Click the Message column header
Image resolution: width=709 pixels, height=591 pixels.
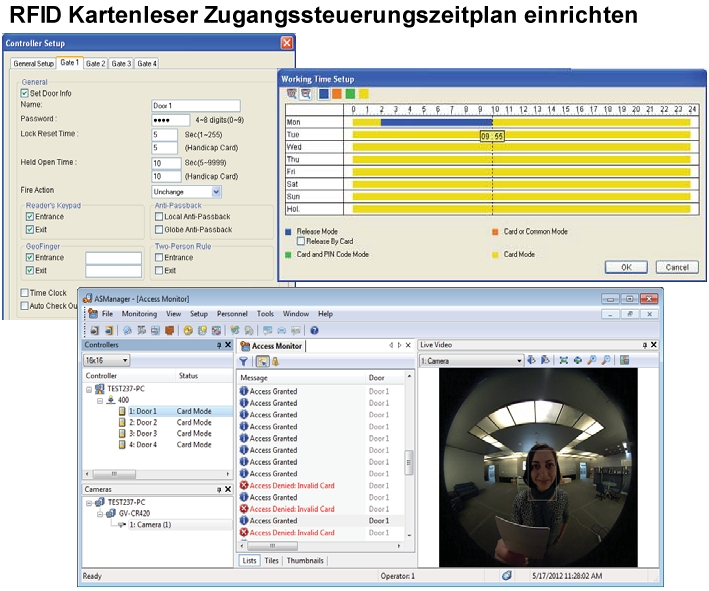tap(301, 378)
